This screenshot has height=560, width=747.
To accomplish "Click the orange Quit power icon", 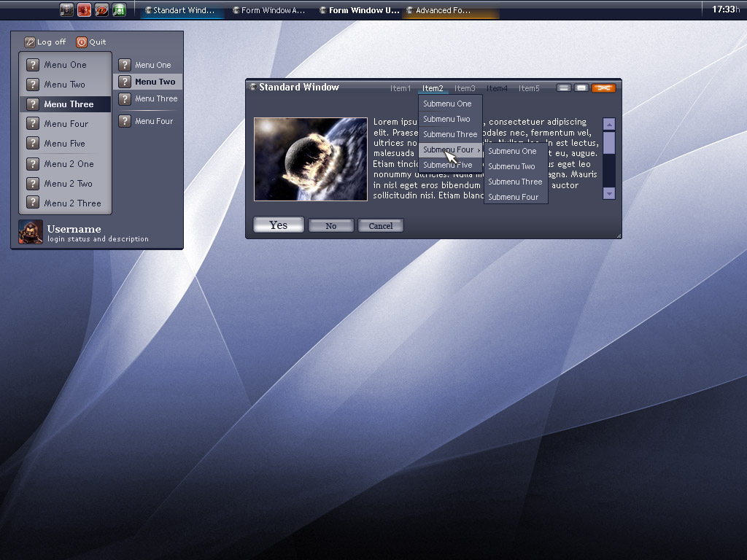I will (81, 42).
